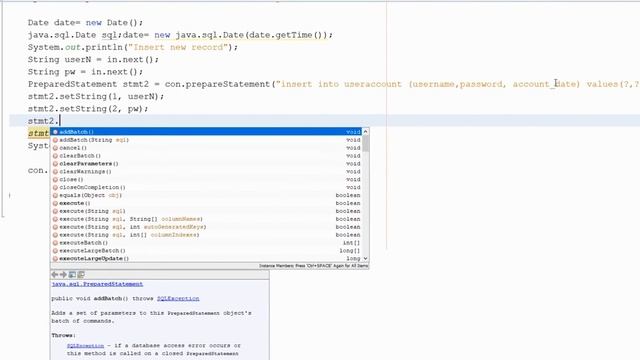640x360 pixels.
Task: Pick cancel() from the completion list
Action: tap(206, 148)
